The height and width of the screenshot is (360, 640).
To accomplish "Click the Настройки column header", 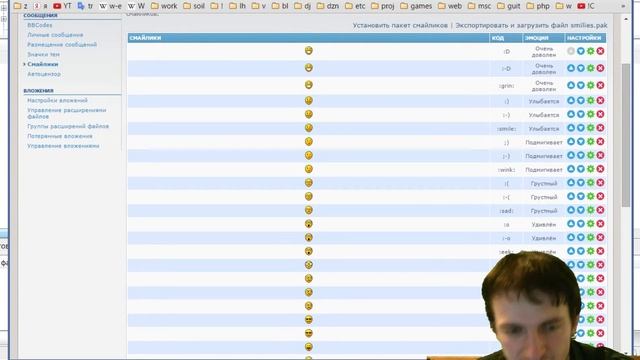I will pos(584,38).
